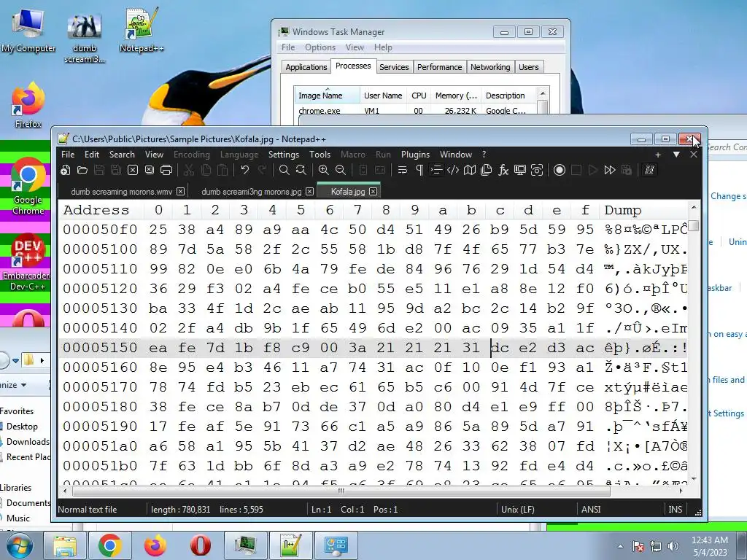The height and width of the screenshot is (560, 747).
Task: Open Task Manager Services tab
Action: (394, 67)
